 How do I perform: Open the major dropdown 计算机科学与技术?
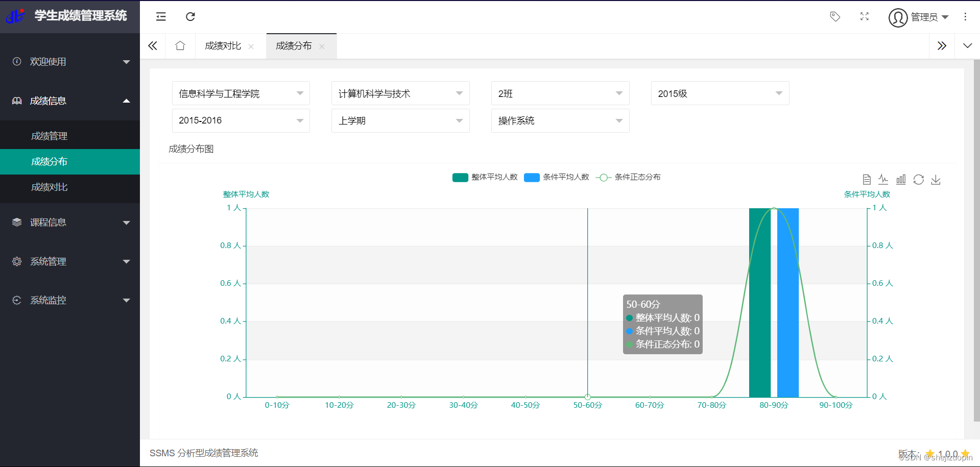[400, 93]
